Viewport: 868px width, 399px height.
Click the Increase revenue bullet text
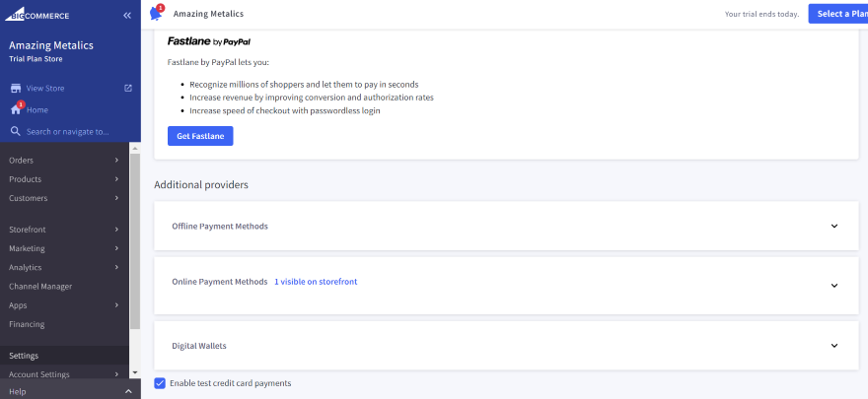click(x=312, y=98)
